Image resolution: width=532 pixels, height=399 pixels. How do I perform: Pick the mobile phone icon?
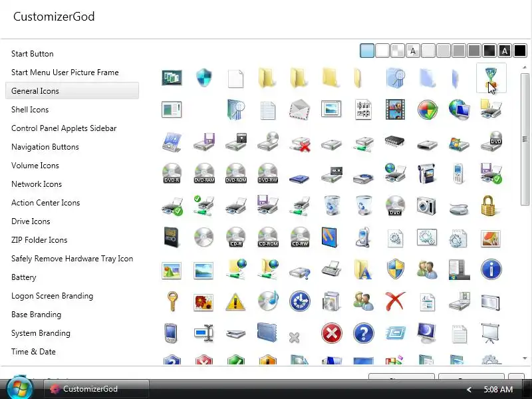[458, 174]
